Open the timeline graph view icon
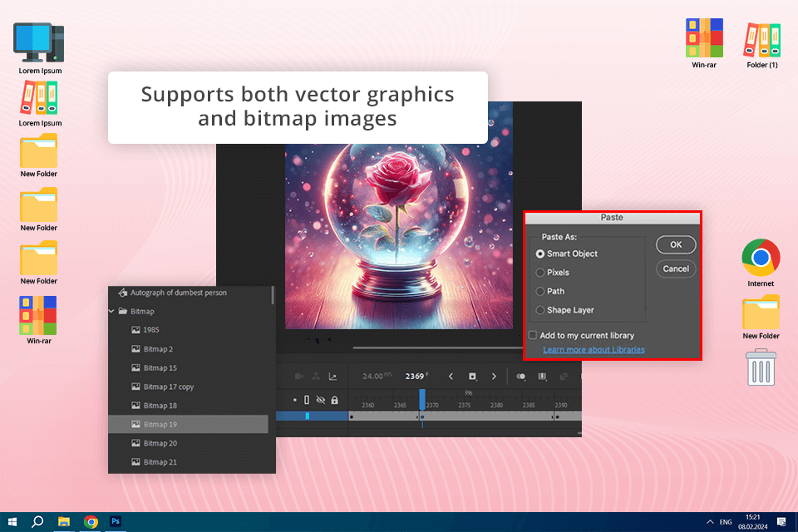798x532 pixels. click(332, 377)
